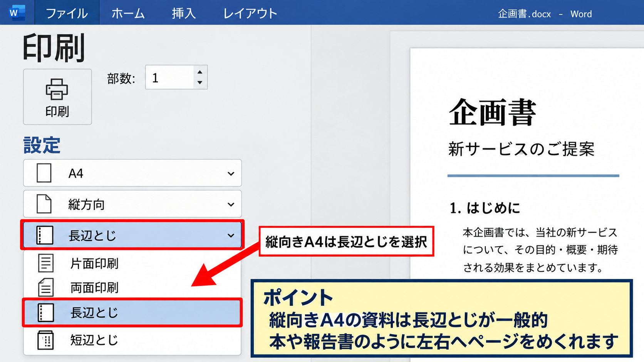Click the 長辺とじ list option icon
The width and height of the screenshot is (644, 362).
[45, 312]
